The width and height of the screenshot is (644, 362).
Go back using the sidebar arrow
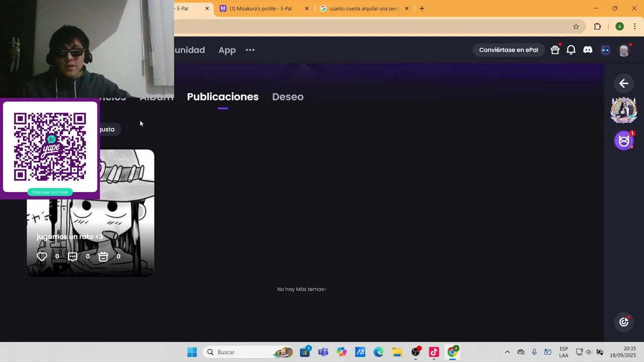[624, 83]
